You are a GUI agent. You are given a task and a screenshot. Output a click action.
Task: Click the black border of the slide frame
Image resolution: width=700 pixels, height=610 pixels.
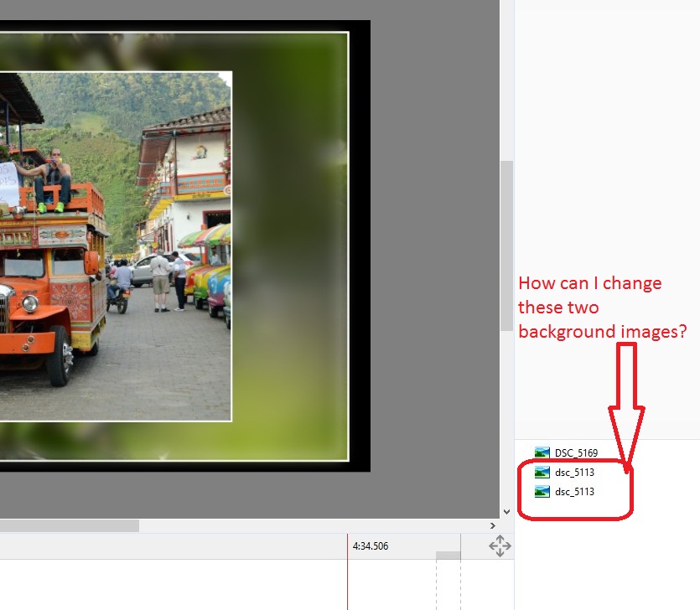[359, 251]
